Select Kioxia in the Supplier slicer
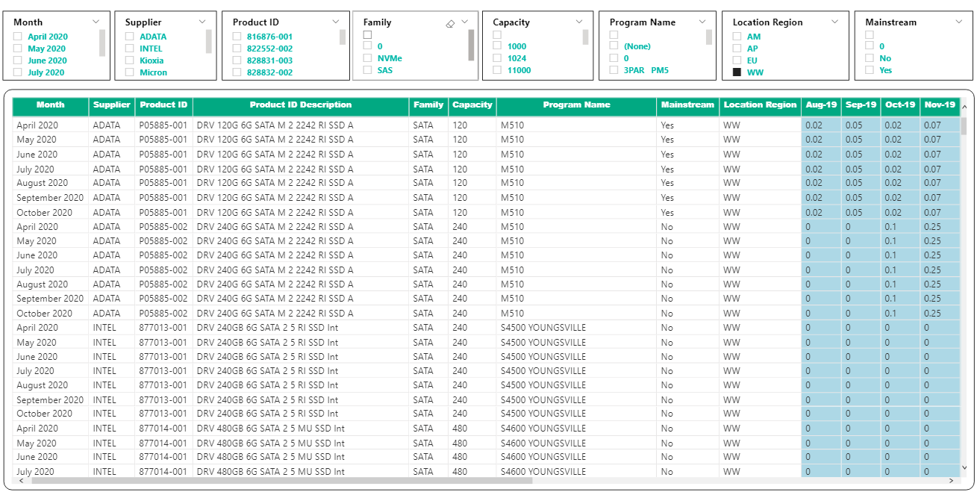 pos(130,60)
